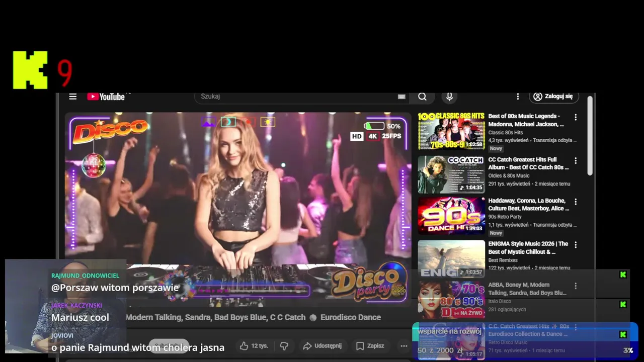This screenshot has width=644, height=362.
Task: Visit the Italo Disco channel
Action: point(500,302)
